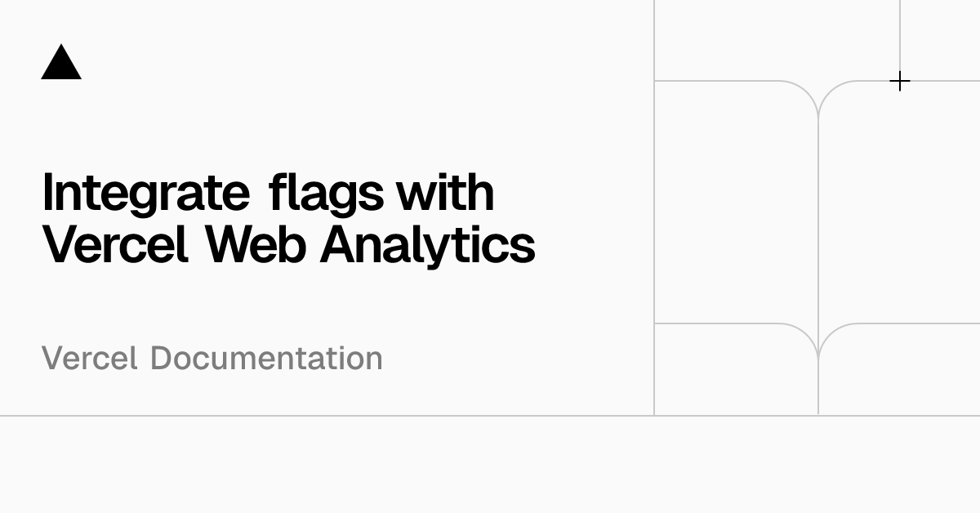
Task: Click the plus crosshair marker
Action: point(899,81)
